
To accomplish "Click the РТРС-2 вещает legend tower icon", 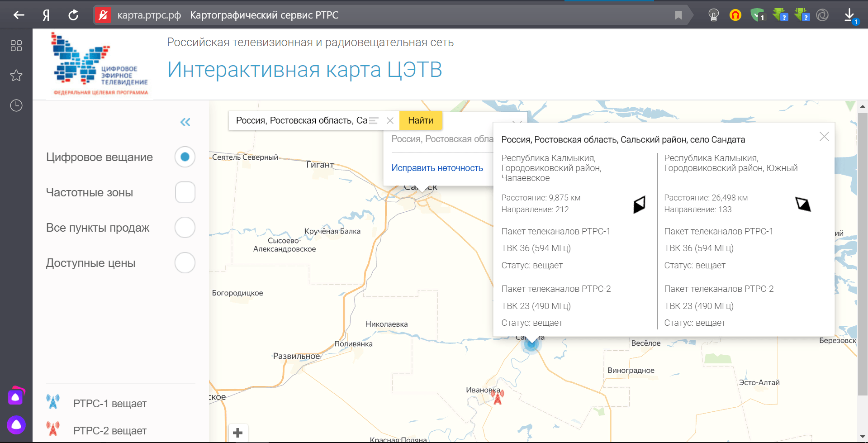I will point(53,429).
